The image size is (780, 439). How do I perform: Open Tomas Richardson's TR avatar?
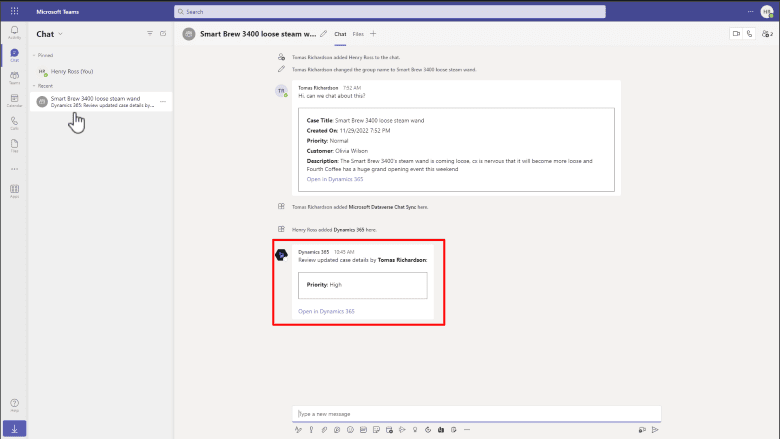tap(281, 91)
